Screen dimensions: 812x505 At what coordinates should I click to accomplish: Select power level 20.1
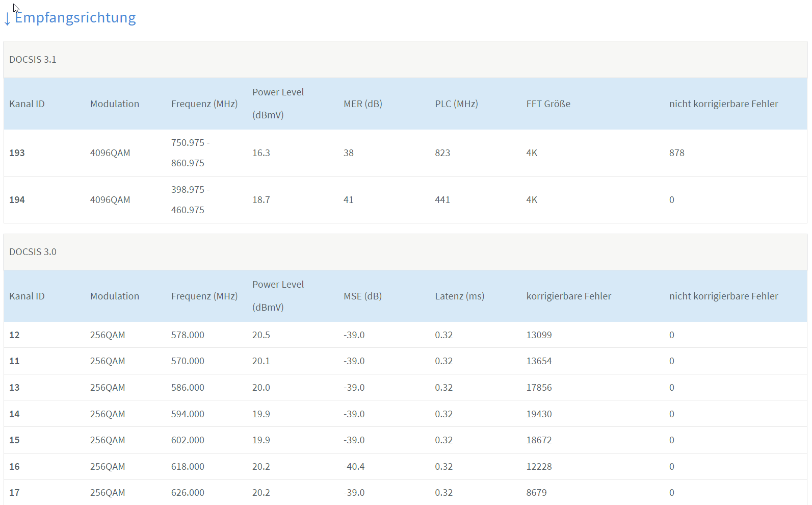point(261,361)
